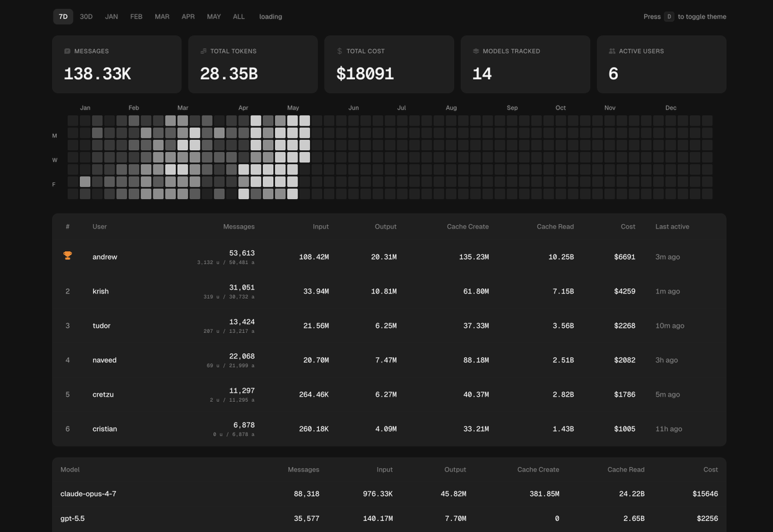This screenshot has height=532, width=773.
Task: Click the Active Users people icon
Action: (612, 51)
